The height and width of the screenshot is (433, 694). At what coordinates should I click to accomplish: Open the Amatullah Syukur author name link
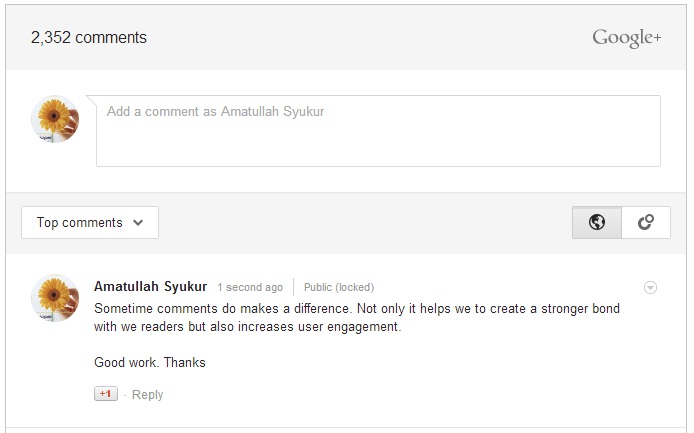click(x=150, y=286)
